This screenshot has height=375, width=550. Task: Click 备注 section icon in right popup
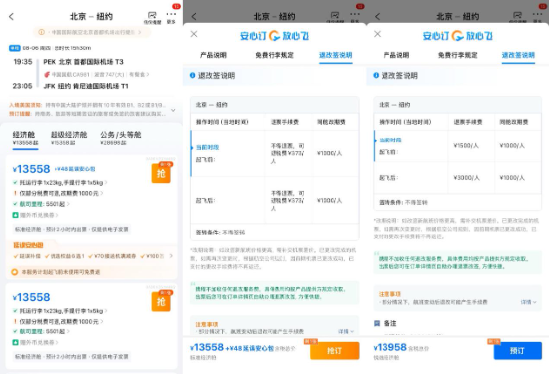[377, 323]
